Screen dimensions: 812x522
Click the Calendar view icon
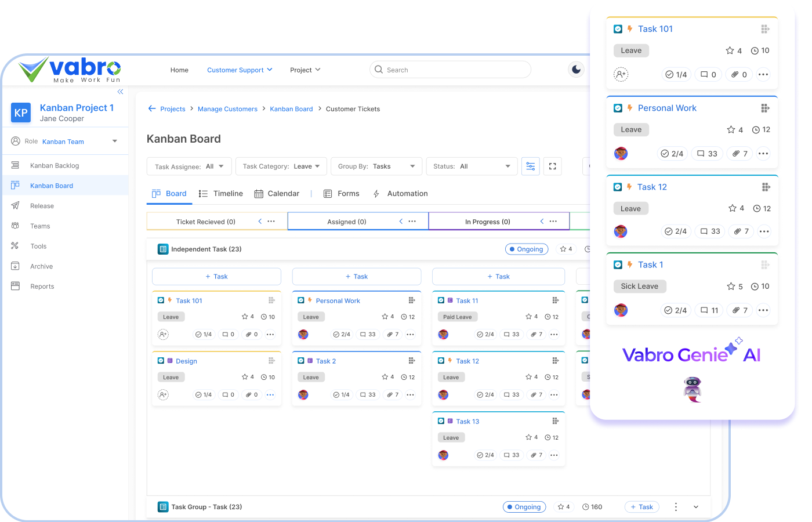click(x=258, y=193)
